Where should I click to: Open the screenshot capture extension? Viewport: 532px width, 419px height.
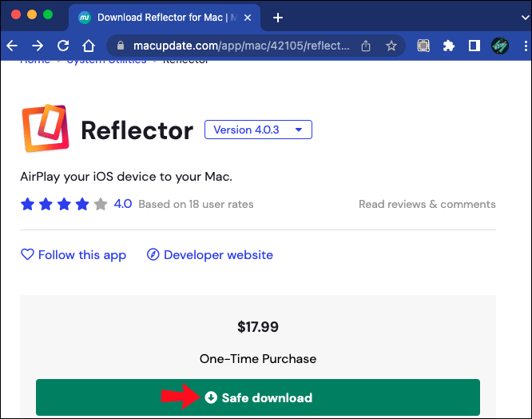point(423,46)
